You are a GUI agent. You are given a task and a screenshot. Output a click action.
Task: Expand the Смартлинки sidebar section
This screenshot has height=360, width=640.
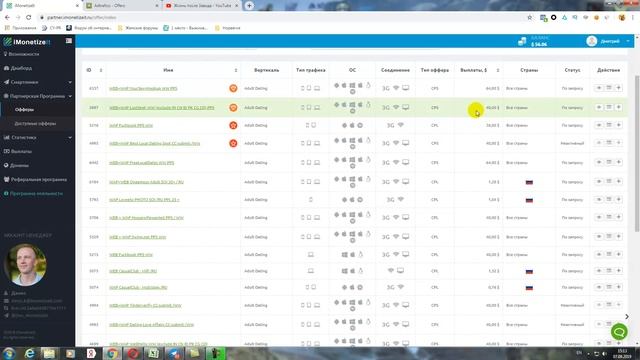38,82
